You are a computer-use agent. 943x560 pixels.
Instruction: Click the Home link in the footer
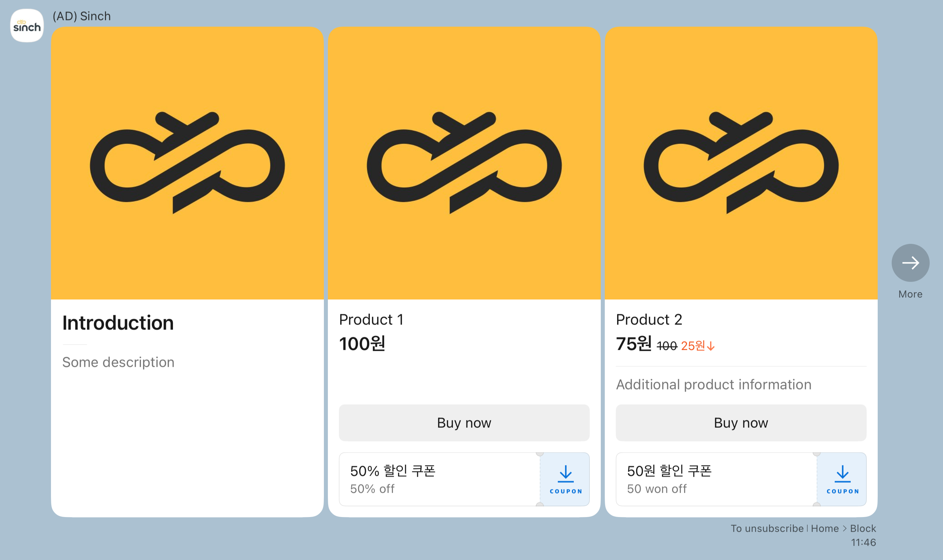click(x=825, y=528)
